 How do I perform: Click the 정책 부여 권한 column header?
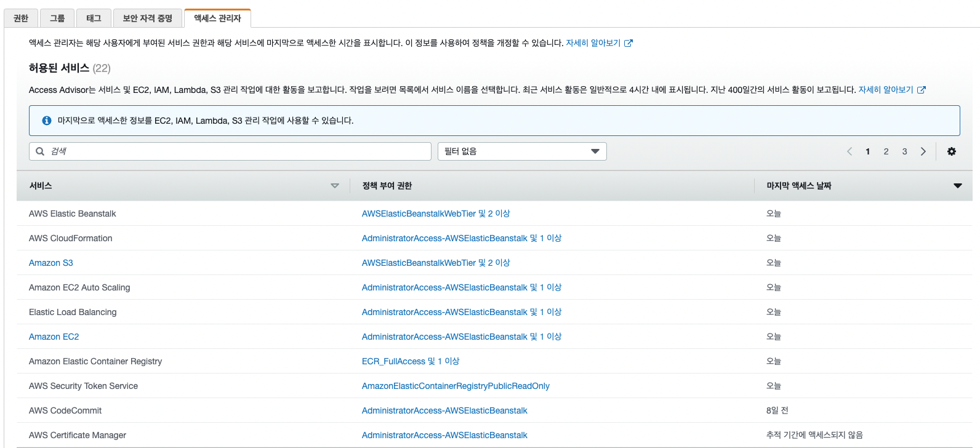click(387, 186)
